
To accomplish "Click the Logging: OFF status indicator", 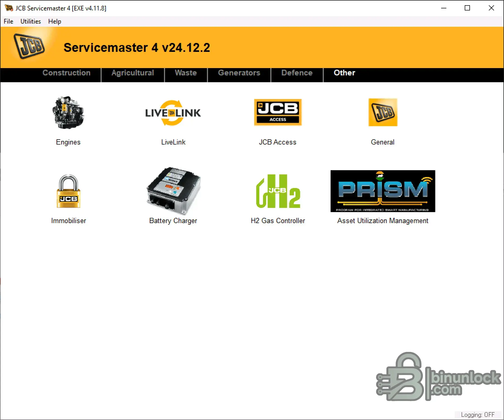I will (478, 415).
